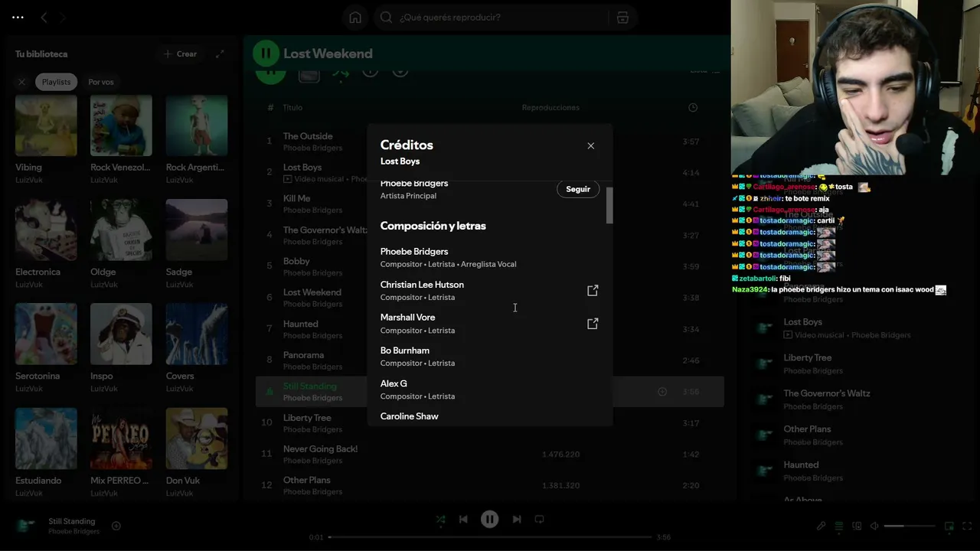The width and height of the screenshot is (980, 551).
Task: Open Haunted in the queue panel
Action: pos(801,465)
